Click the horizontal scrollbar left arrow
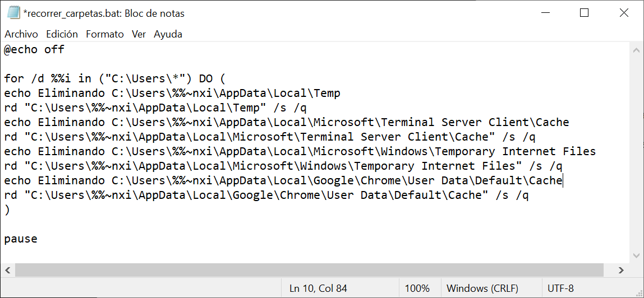The height and width of the screenshot is (298, 644). (7, 270)
